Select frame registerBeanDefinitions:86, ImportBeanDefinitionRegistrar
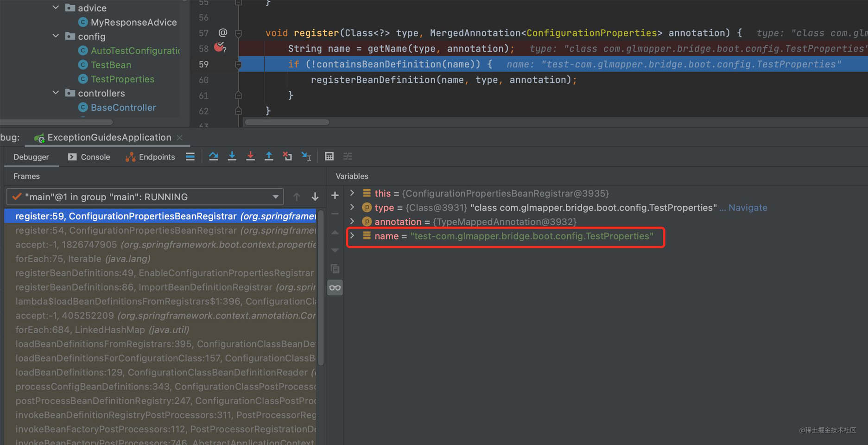 tap(160, 287)
